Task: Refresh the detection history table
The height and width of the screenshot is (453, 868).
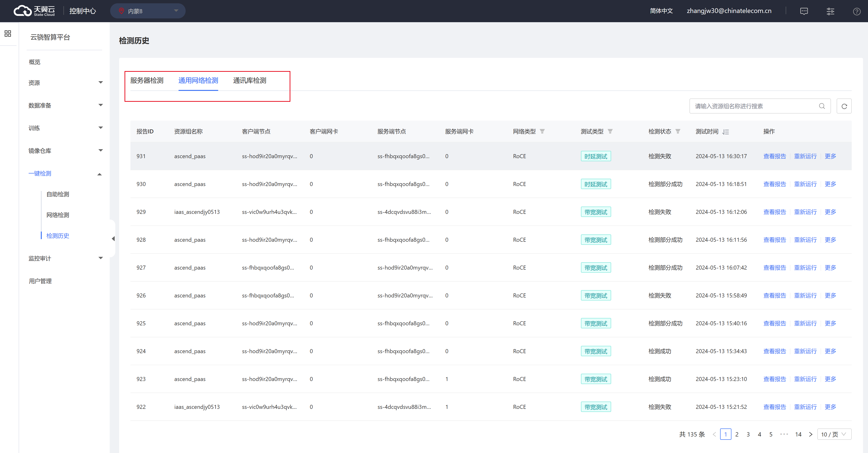Action: pos(844,106)
